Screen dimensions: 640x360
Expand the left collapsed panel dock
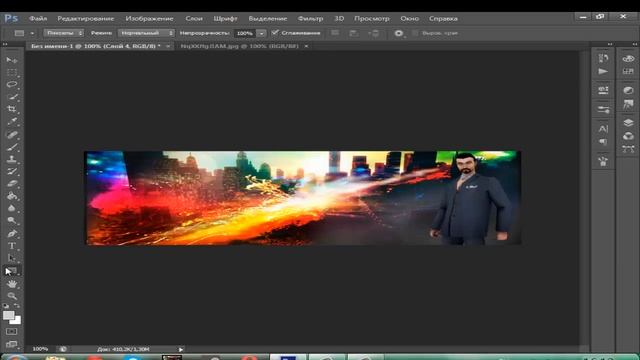pos(610,44)
